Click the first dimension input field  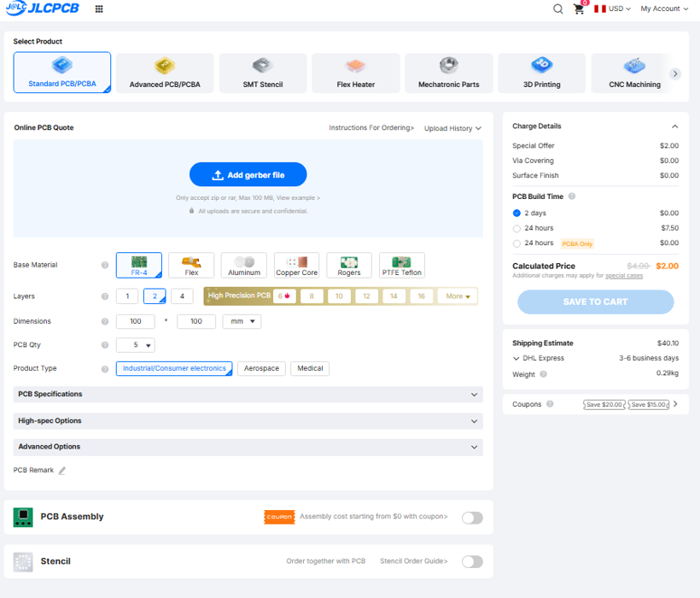(x=136, y=321)
